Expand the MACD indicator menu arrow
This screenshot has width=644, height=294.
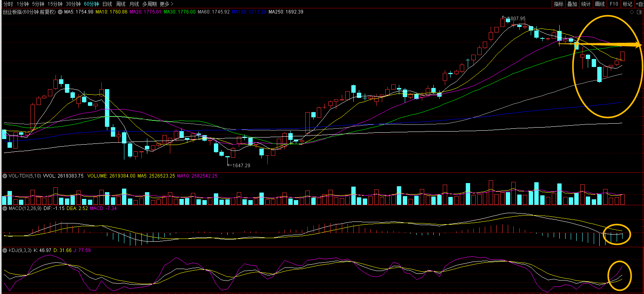point(5,208)
